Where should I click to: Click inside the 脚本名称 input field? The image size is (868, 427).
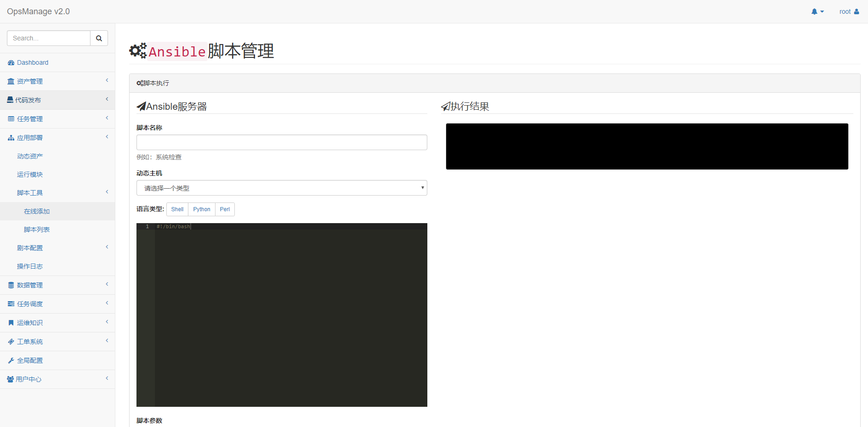pos(282,142)
